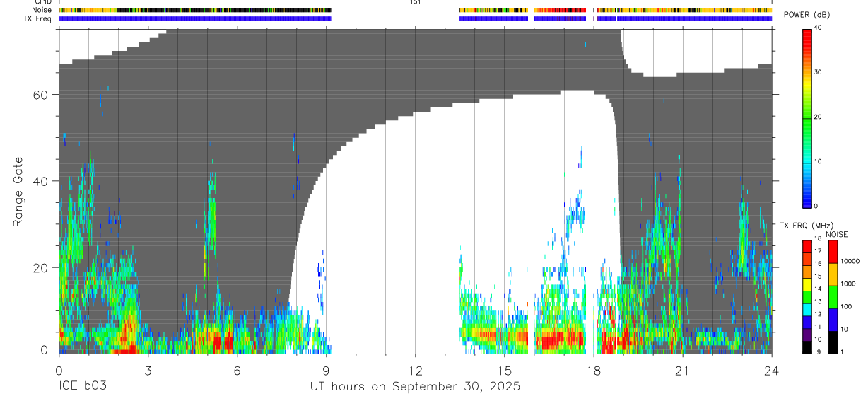Select the red 17-18 MHz frequency swatch
This screenshot has width=868, height=401.
click(807, 247)
